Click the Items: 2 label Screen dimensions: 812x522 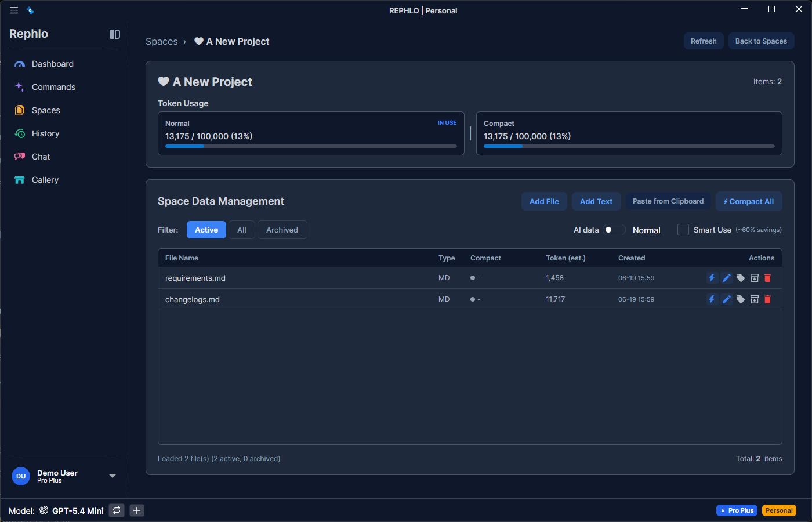click(767, 82)
